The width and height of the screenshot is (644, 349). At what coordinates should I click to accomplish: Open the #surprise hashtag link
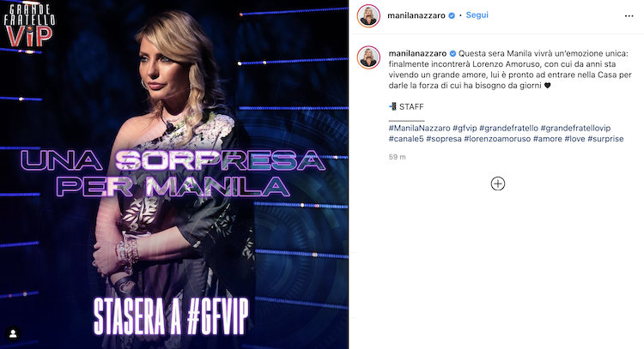pyautogui.click(x=605, y=139)
